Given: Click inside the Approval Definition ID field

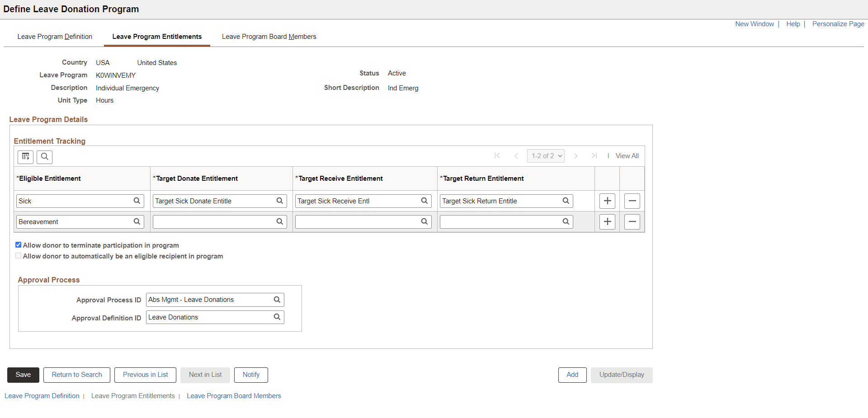Looking at the screenshot, I should pyautogui.click(x=208, y=317).
